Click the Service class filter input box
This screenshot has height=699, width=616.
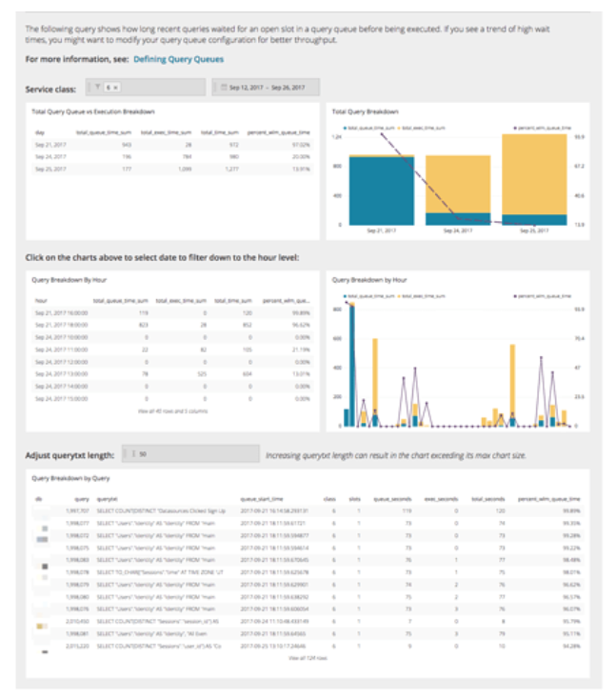(x=146, y=88)
